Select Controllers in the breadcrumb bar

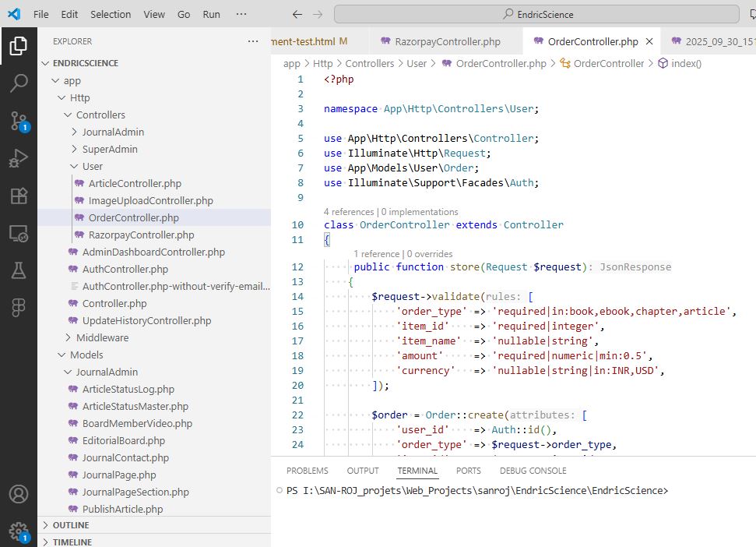[370, 63]
